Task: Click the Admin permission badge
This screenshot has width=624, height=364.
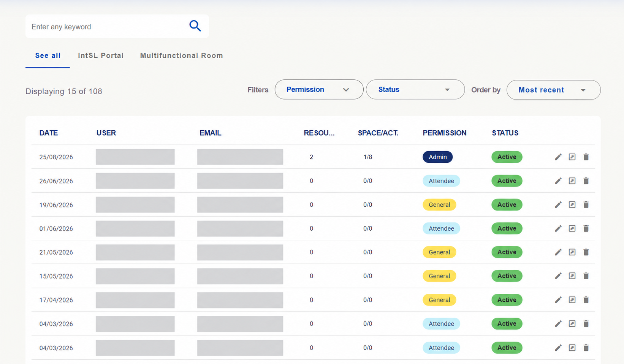Action: (437, 157)
